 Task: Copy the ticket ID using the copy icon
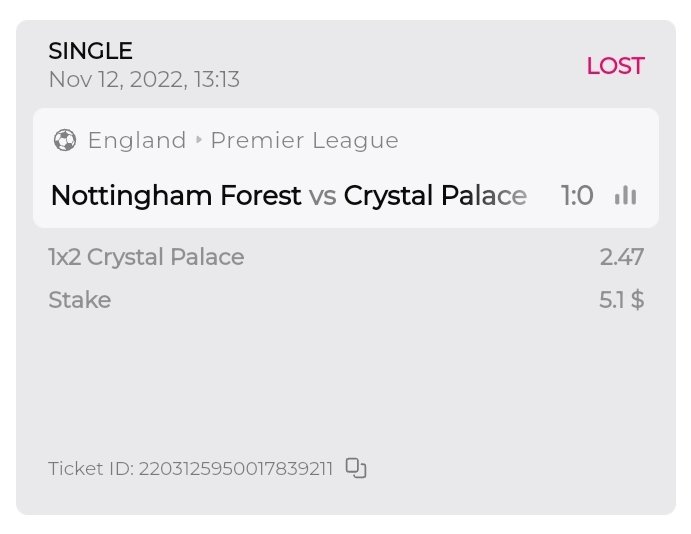click(x=356, y=468)
